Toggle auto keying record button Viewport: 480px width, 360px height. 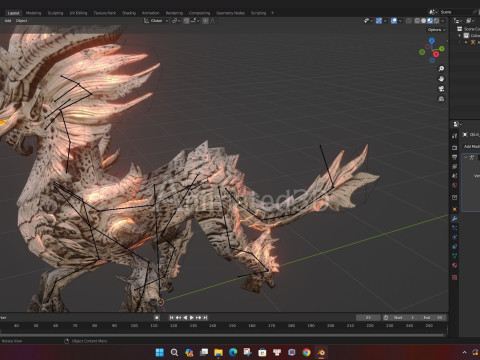coord(157,317)
